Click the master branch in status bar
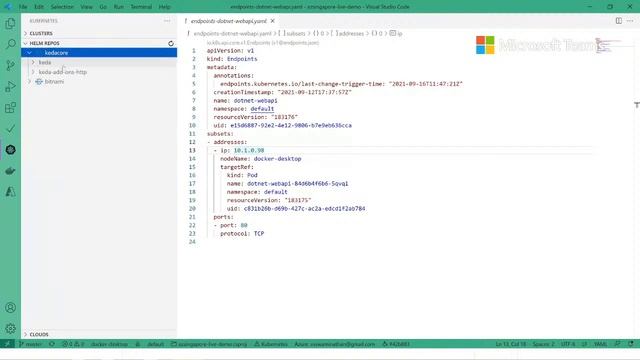Image resolution: width=640 pixels, height=360 pixels. tap(31, 344)
